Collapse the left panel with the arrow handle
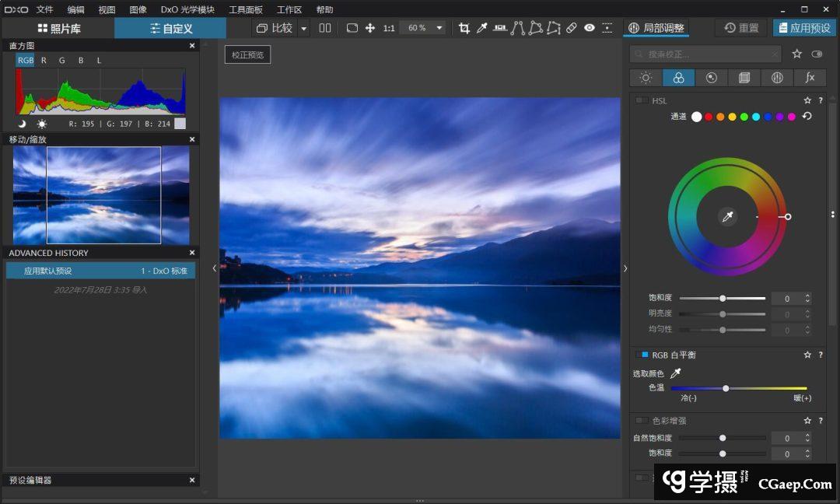Viewport: 840px width, 504px height. click(215, 268)
